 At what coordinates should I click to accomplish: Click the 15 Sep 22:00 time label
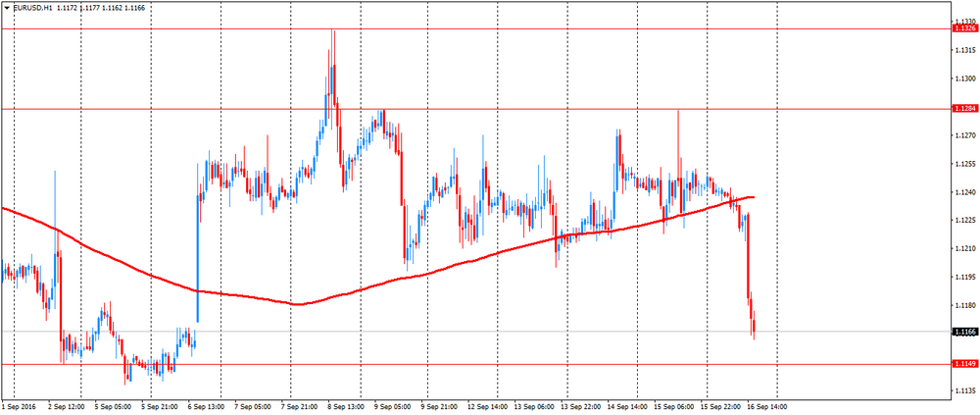[x=718, y=407]
